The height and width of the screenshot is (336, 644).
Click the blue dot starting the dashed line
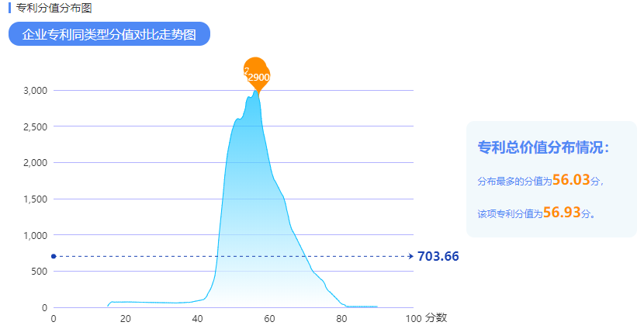click(54, 256)
